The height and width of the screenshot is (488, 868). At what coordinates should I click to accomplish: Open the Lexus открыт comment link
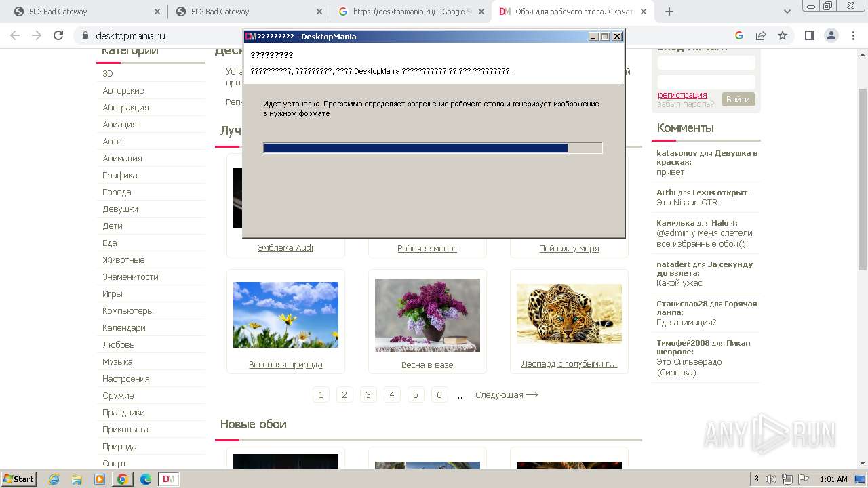point(719,192)
